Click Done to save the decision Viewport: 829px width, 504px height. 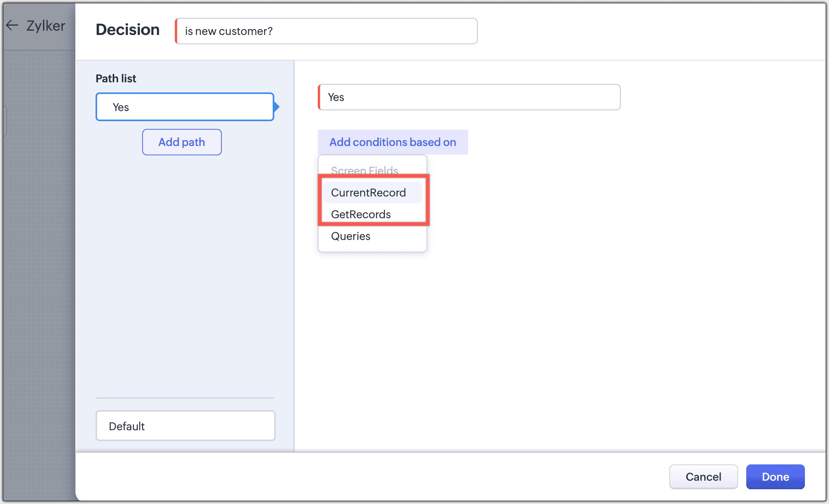pyautogui.click(x=775, y=476)
